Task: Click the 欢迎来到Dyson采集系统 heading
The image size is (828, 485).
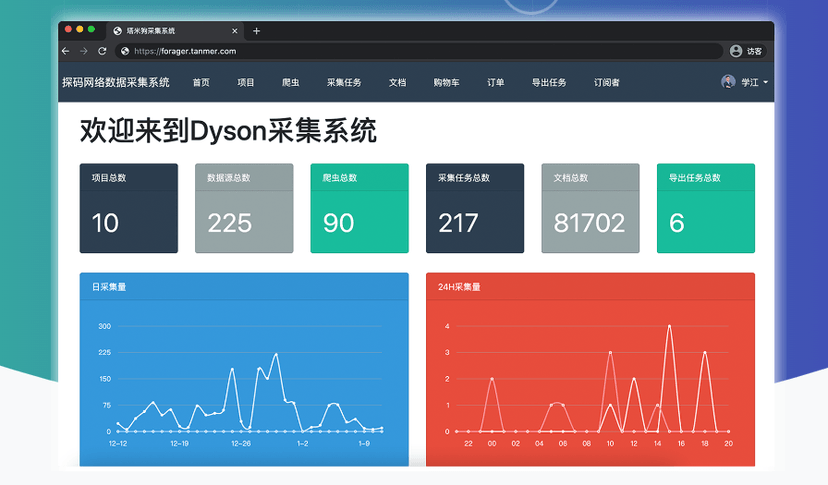Action: [228, 130]
